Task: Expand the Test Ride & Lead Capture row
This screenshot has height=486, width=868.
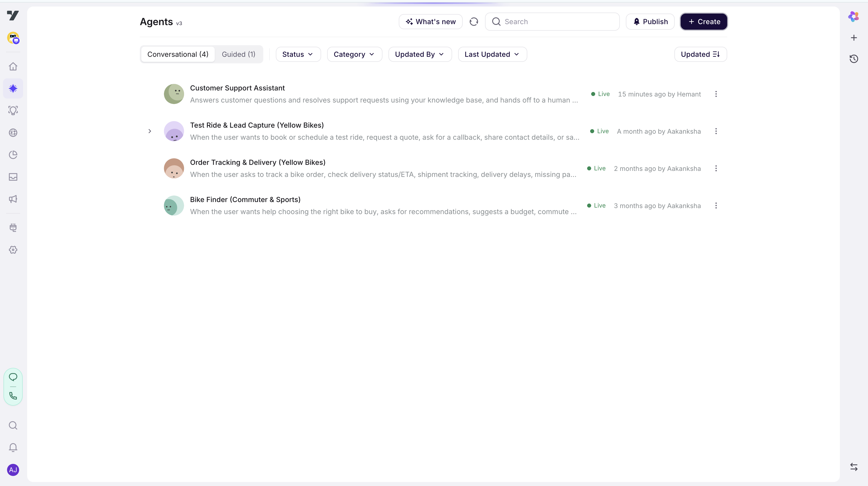Action: [150, 131]
